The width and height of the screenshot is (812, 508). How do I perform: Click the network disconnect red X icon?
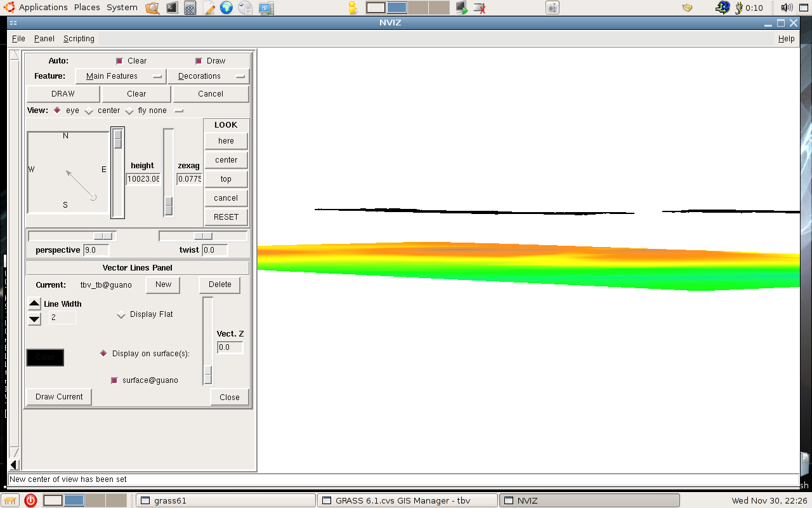pos(480,8)
